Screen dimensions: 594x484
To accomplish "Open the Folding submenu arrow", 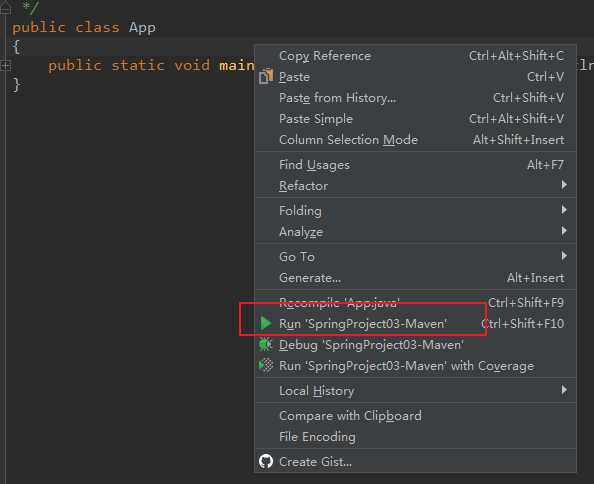I will coord(564,210).
